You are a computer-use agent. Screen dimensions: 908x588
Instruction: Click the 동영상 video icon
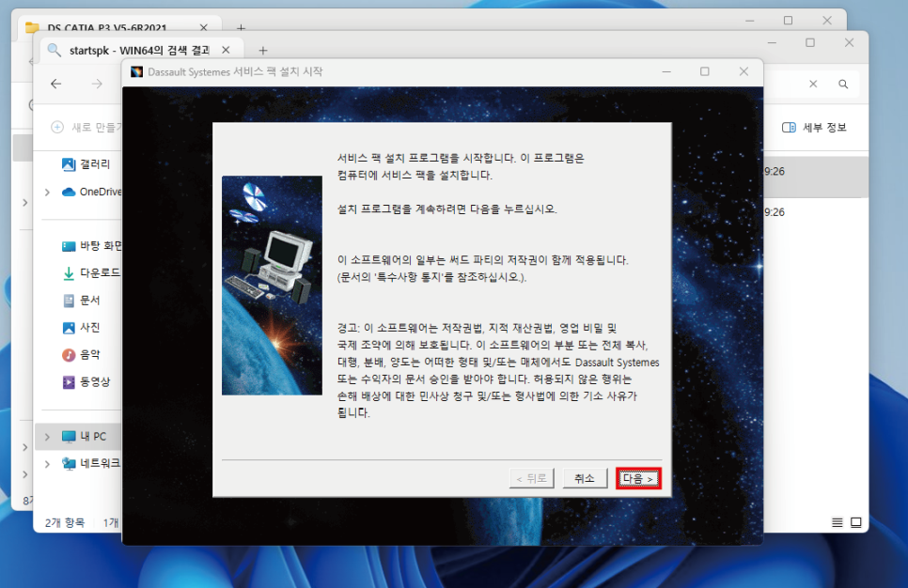(x=69, y=382)
